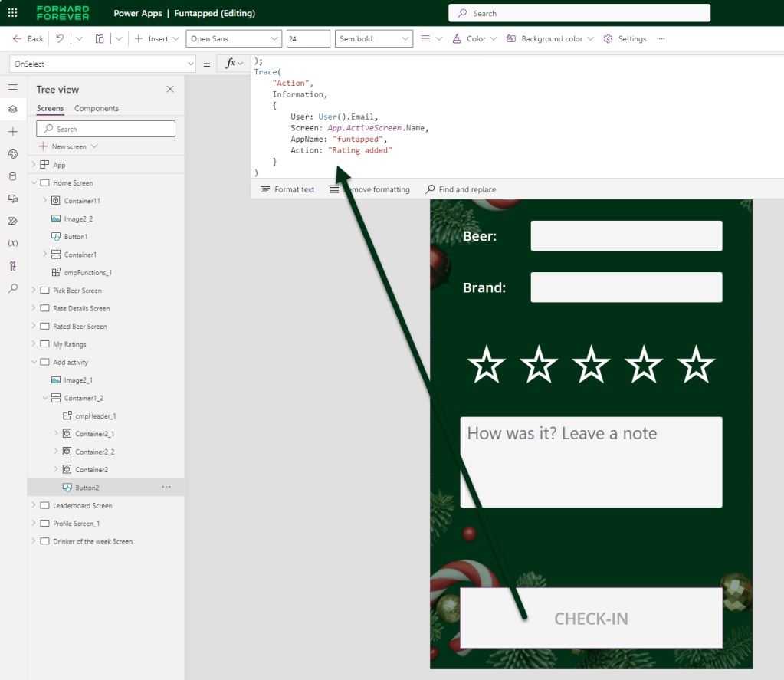784x680 pixels.
Task: Open the Insert menu
Action: tap(157, 38)
